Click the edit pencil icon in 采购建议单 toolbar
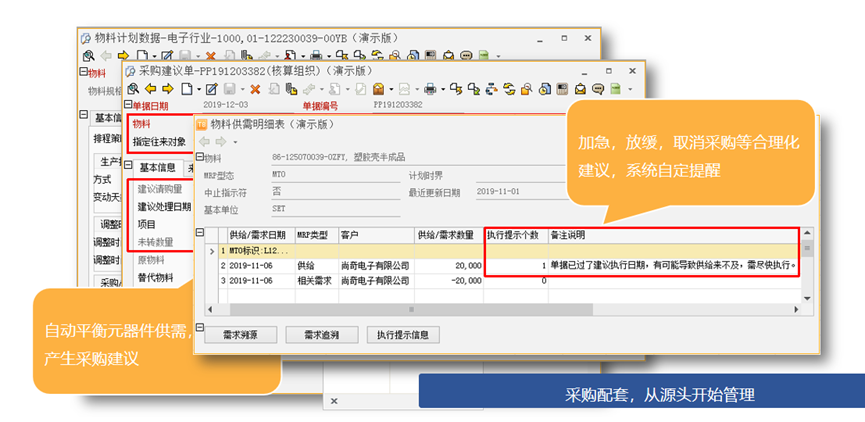The image size is (865, 422). click(211, 89)
